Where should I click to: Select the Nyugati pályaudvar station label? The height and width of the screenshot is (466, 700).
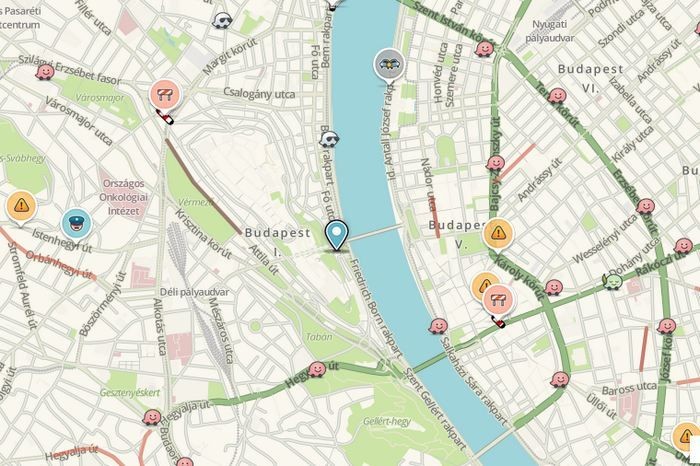(550, 31)
